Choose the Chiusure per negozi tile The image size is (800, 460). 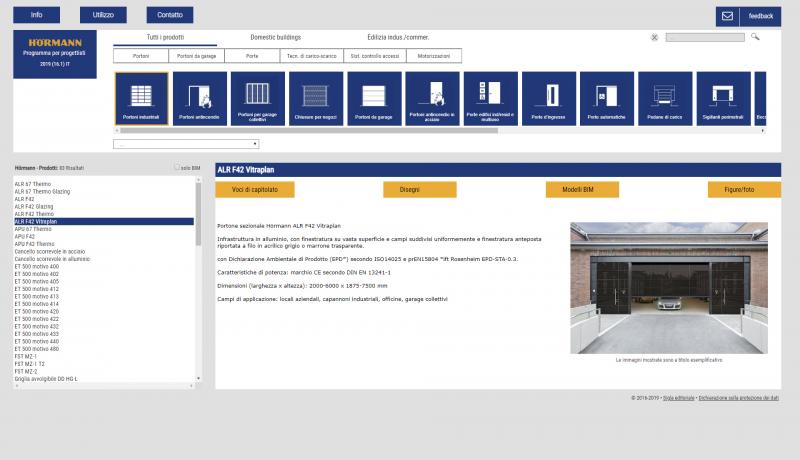pos(316,98)
